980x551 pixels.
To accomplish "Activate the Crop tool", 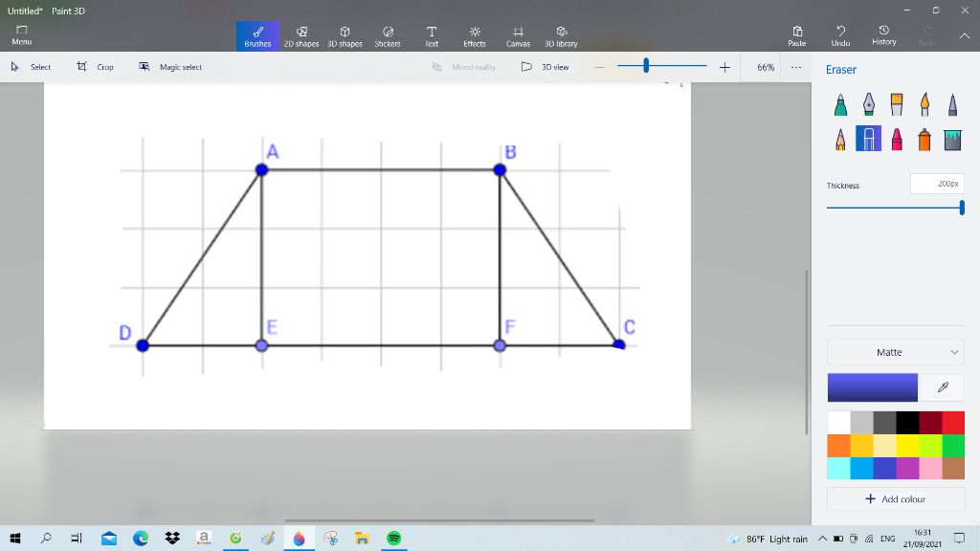I will (95, 67).
